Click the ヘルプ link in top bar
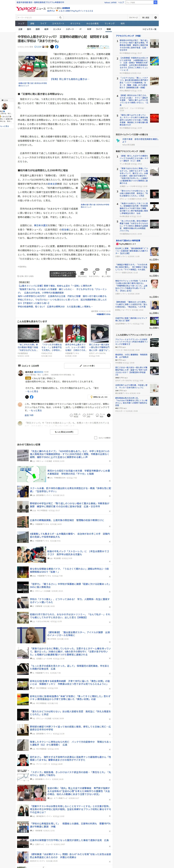The height and width of the screenshot is (868, 174). coord(121,2)
